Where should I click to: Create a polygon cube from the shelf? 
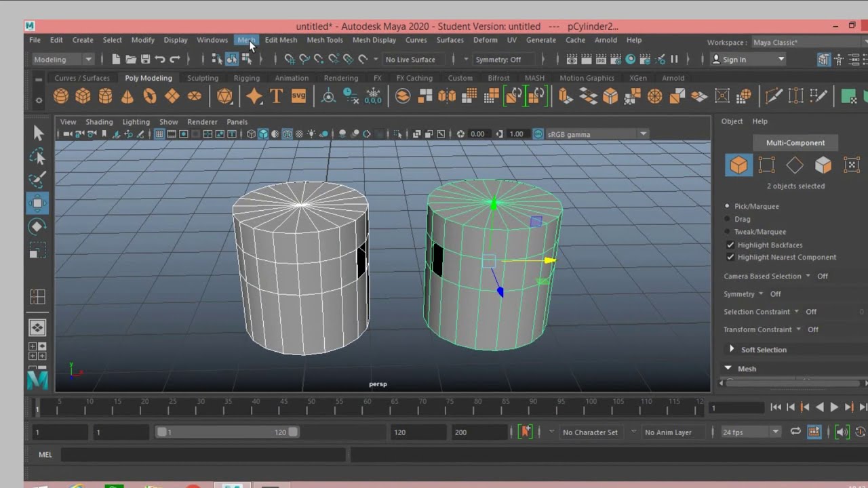pos(83,96)
